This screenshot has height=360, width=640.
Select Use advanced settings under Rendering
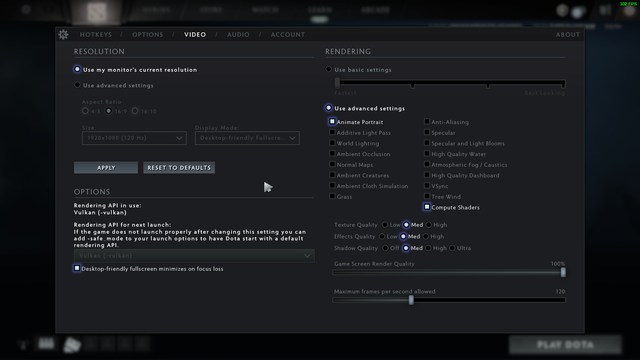pyautogui.click(x=329, y=108)
